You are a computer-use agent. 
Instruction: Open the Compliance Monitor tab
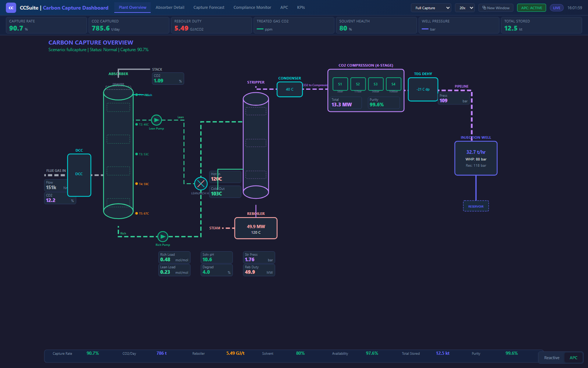252,7
